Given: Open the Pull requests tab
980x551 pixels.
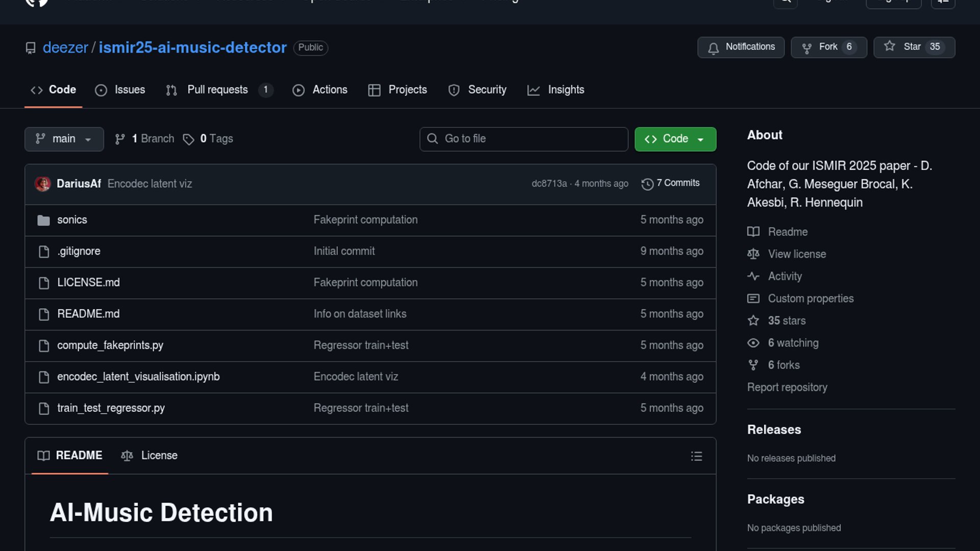Looking at the screenshot, I should pyautogui.click(x=218, y=90).
